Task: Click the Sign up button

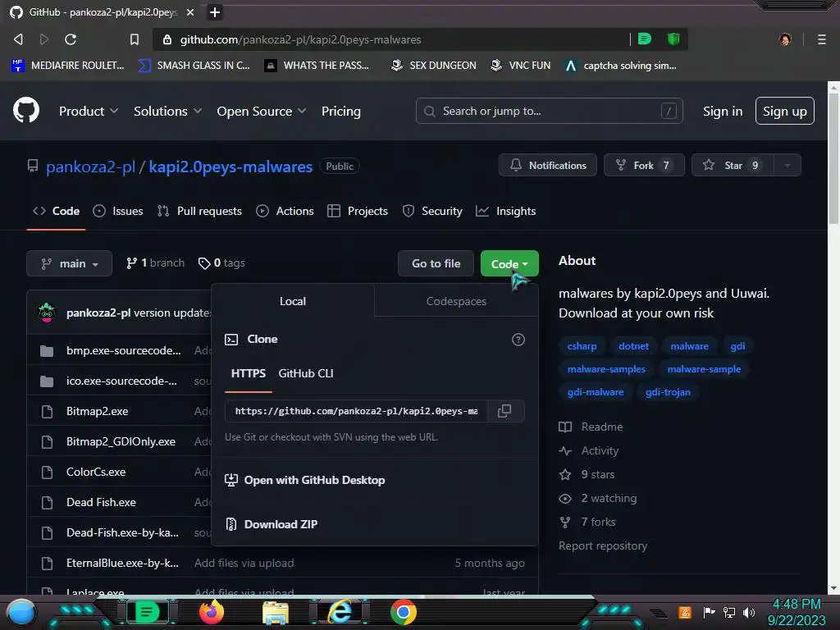Action: coord(785,111)
